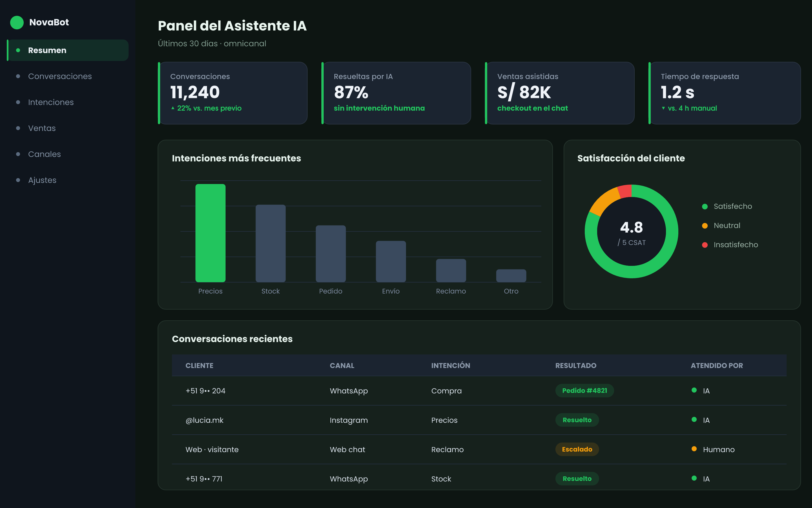Sort by the ATENDIDO POR column header
The image size is (812, 508).
(x=717, y=365)
